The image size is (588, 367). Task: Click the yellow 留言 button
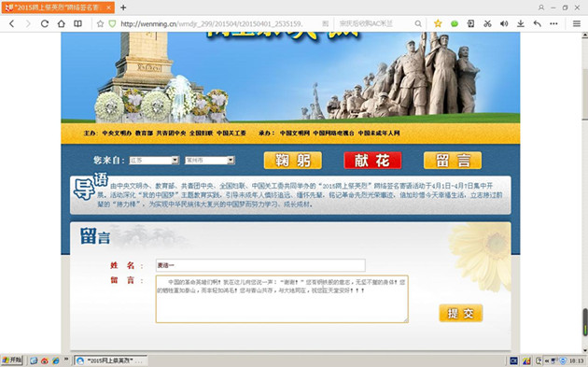[453, 161]
